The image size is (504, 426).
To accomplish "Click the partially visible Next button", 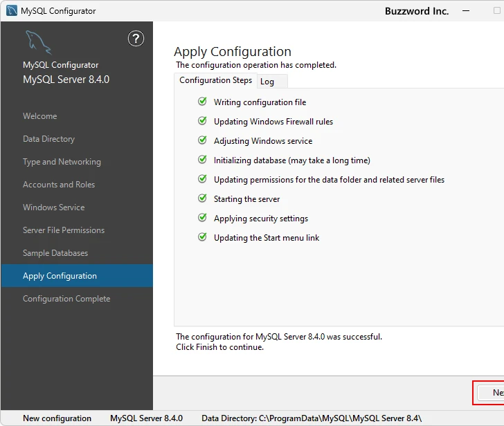I will pos(491,393).
